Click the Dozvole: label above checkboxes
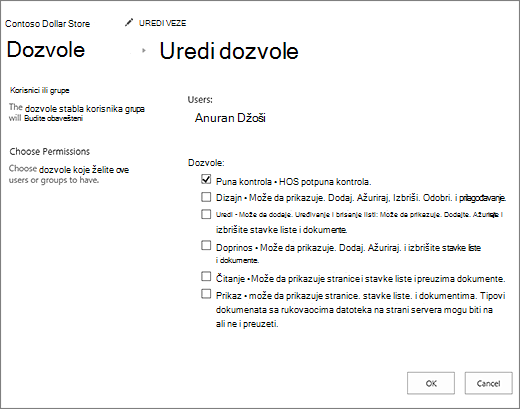Viewport: 520px width, 409px height. (206, 163)
